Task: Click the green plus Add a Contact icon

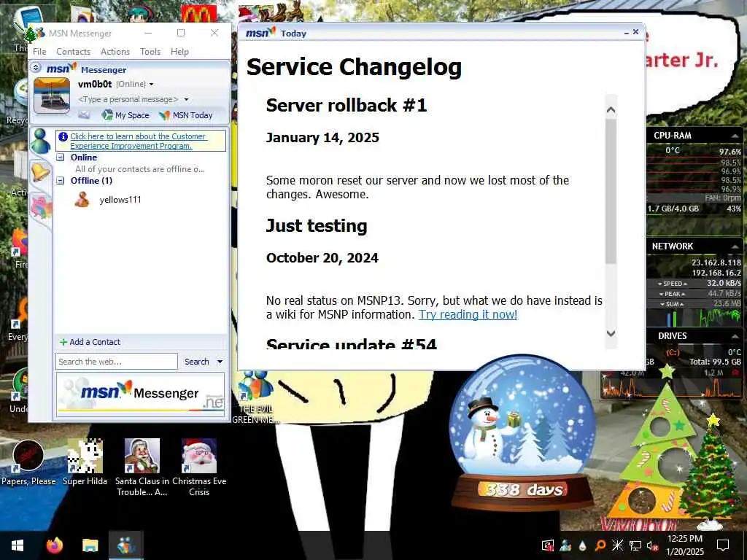Action: click(x=63, y=342)
